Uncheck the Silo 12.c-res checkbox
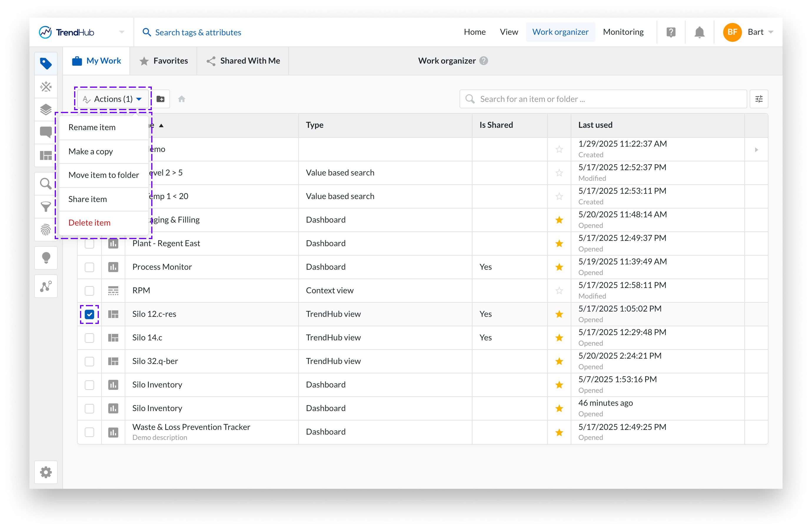This screenshot has height=530, width=812. [x=89, y=314]
